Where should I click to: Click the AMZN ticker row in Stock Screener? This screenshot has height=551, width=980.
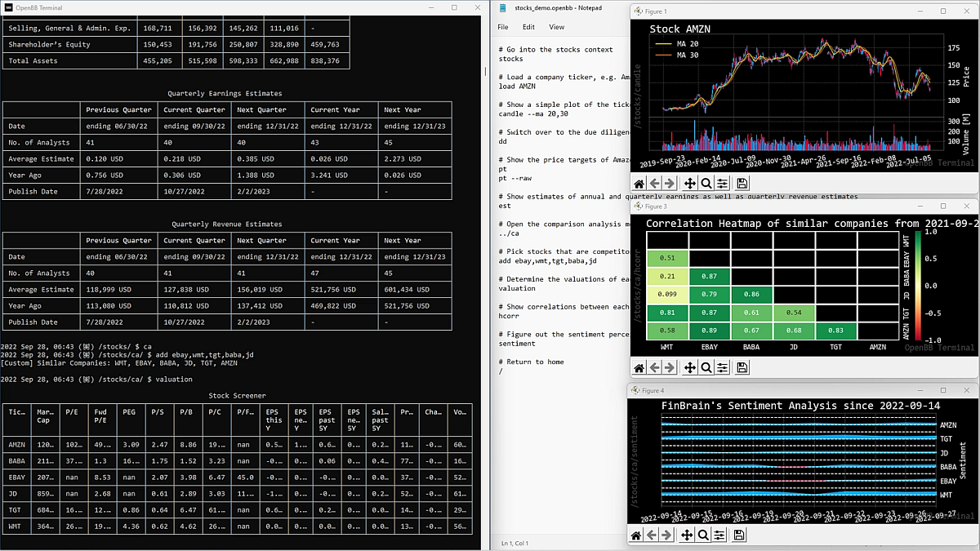(x=237, y=444)
